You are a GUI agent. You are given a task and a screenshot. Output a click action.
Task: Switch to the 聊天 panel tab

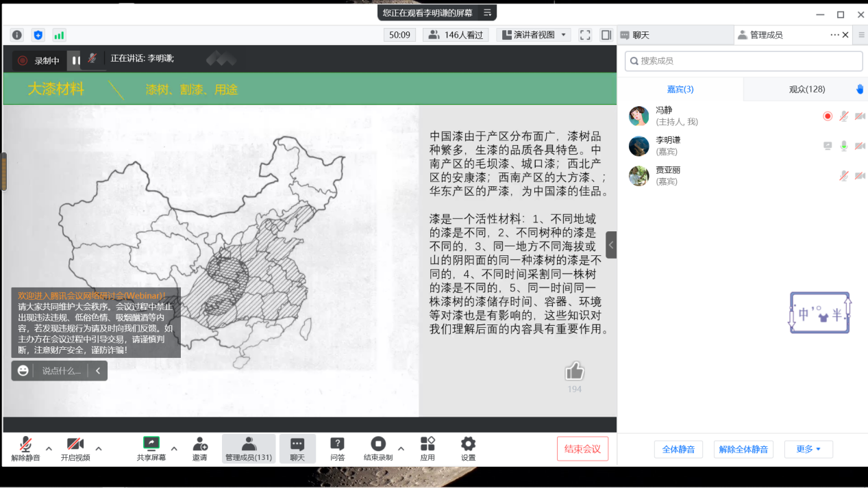coord(641,35)
